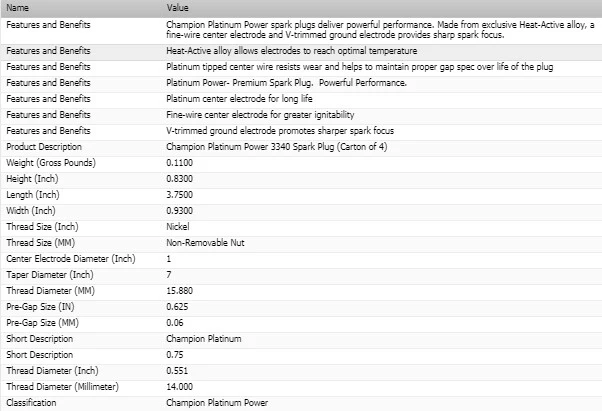602x411 pixels.
Task: Select the Length (Inch) row
Action: (x=301, y=195)
